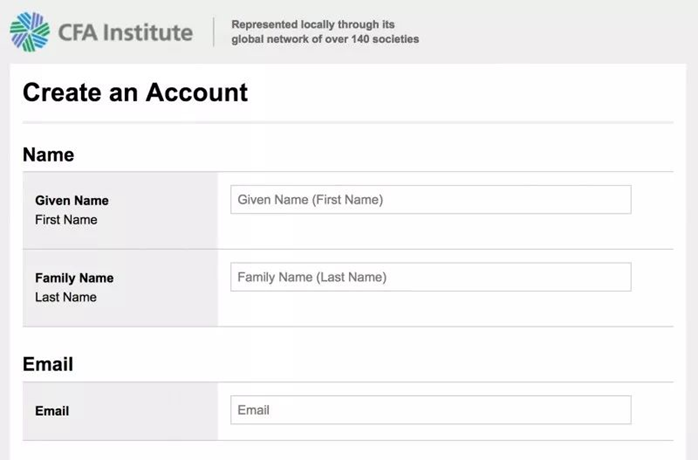
Task: Click the Email section heading
Action: click(48, 365)
